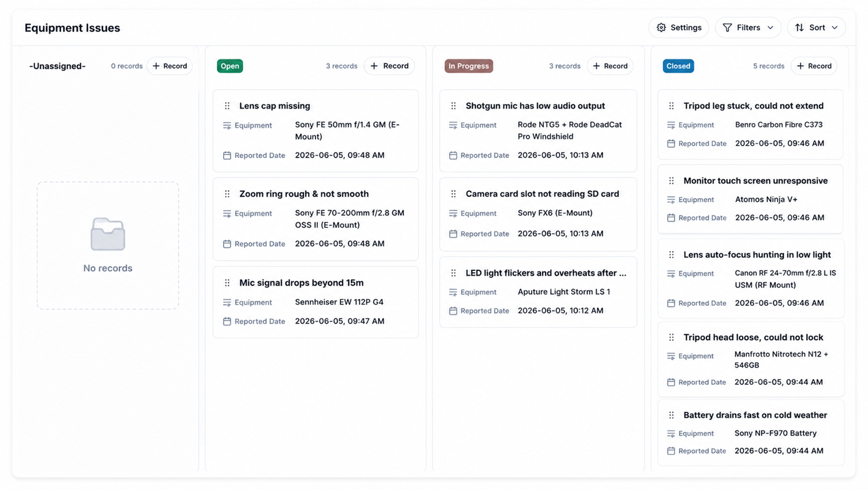The width and height of the screenshot is (868, 489).
Task: Click the funnel icon in Filters
Action: click(727, 27)
